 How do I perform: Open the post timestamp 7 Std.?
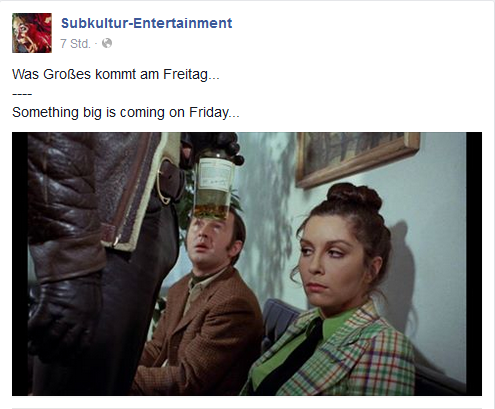point(75,44)
